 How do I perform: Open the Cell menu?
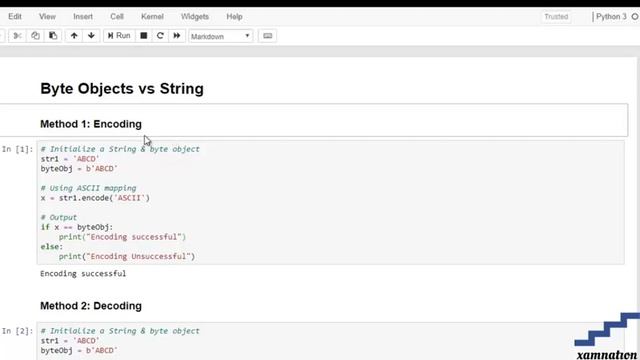click(x=117, y=17)
